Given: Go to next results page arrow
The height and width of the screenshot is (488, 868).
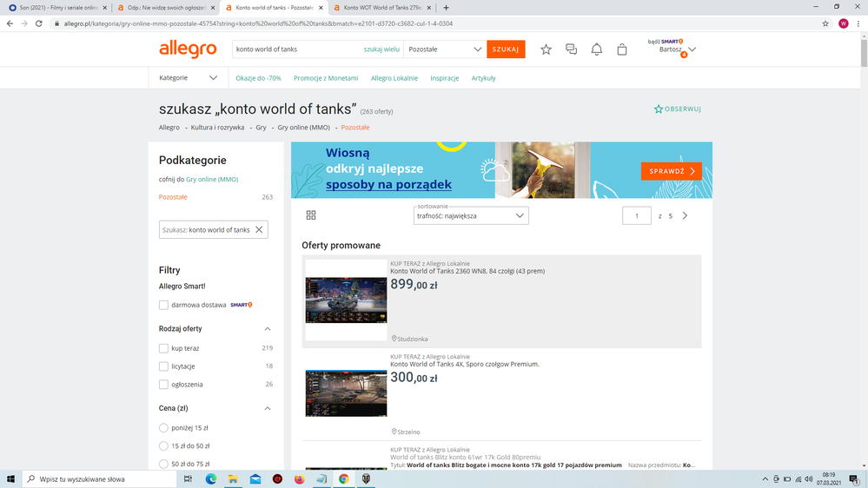Looking at the screenshot, I should point(685,215).
